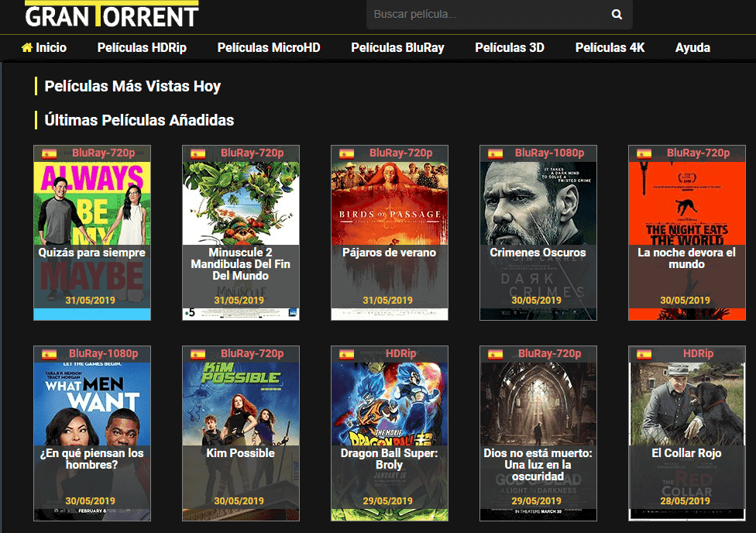Go to Inicio in the navigation bar
The width and height of the screenshot is (756, 533).
tap(44, 47)
